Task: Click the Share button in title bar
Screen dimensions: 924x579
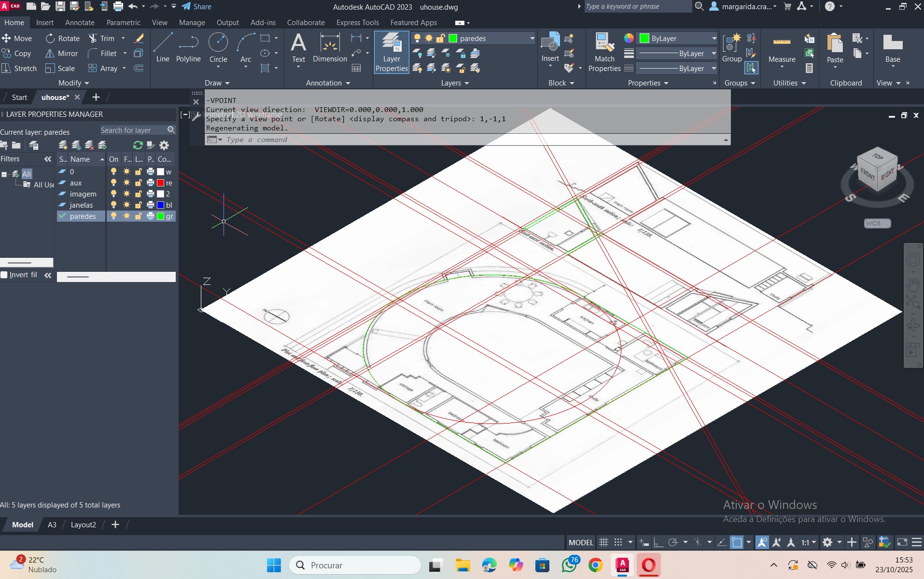Action: (196, 7)
